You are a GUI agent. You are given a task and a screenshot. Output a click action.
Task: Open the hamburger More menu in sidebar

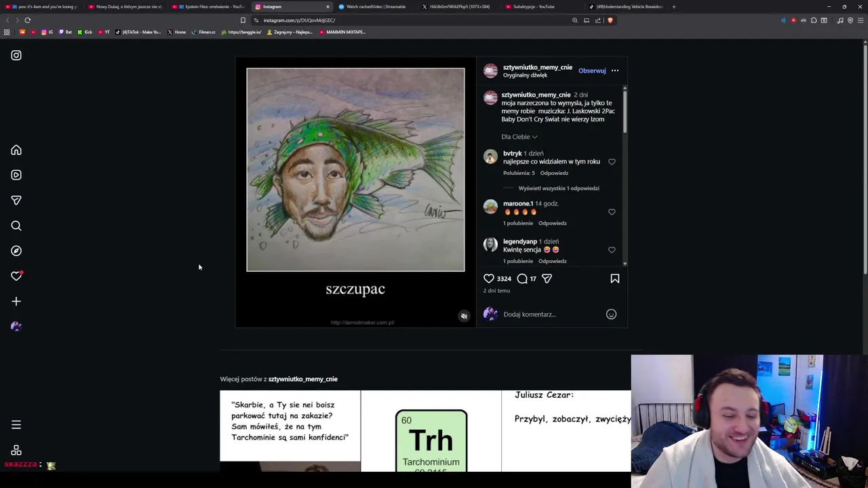(16, 425)
